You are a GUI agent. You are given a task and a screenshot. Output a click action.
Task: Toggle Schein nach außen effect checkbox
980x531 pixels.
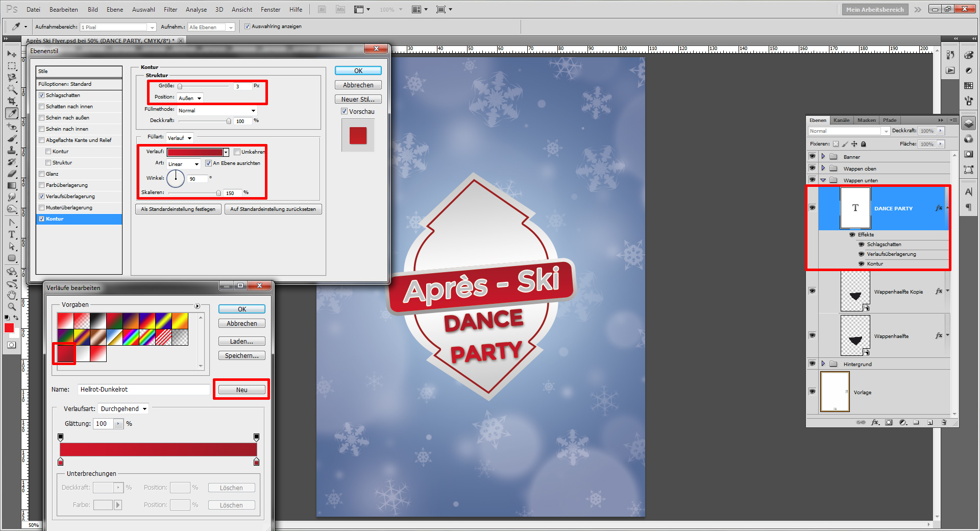(42, 118)
